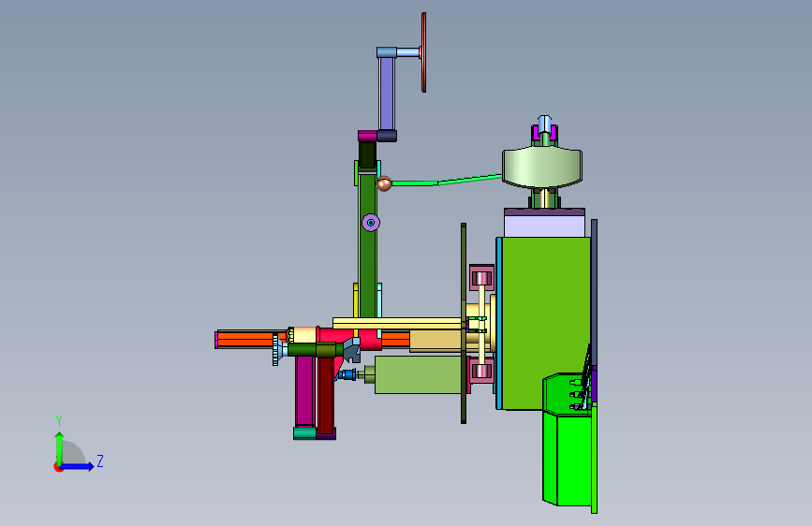Select the cyan side plate of the housing
812x526 pixels.
[x=498, y=324]
